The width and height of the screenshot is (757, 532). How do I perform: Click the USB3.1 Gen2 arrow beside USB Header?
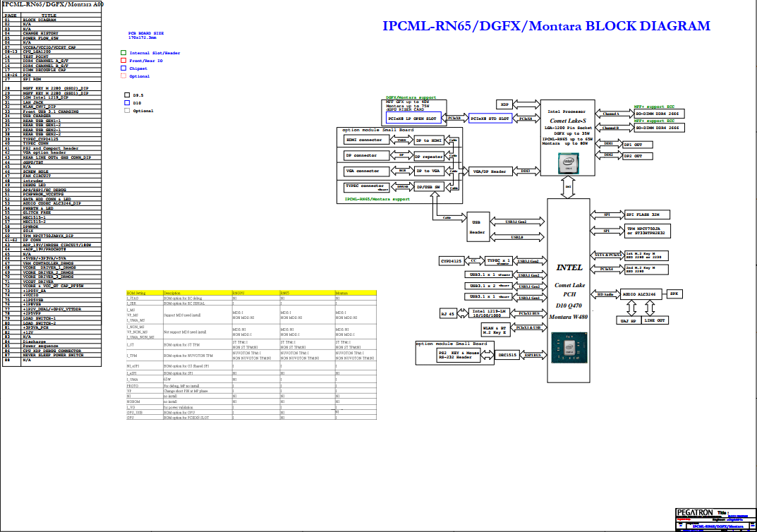(x=517, y=222)
